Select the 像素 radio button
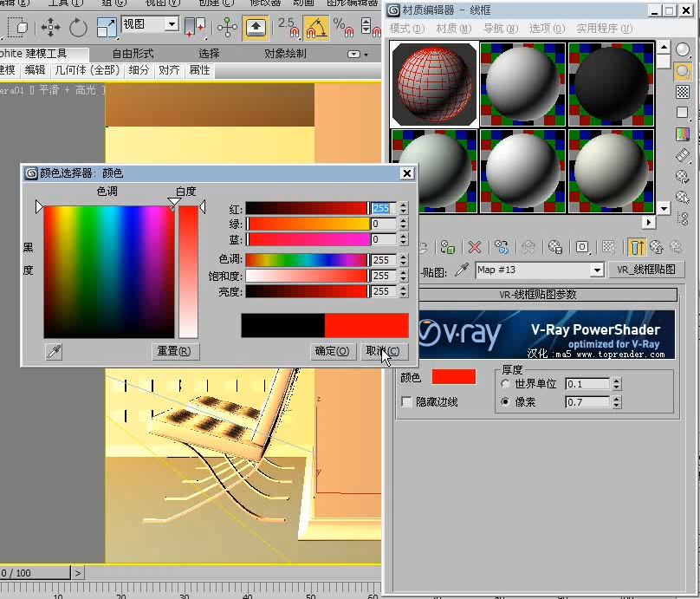The image size is (700, 599). (x=505, y=401)
